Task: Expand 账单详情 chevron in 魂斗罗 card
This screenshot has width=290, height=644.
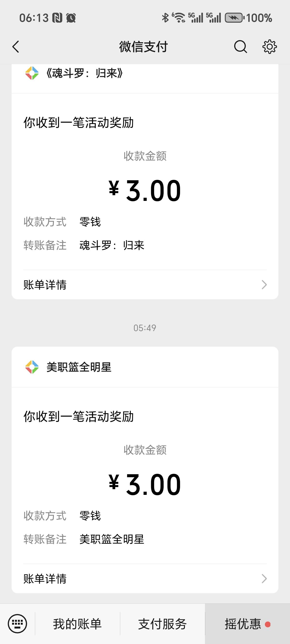Action: tap(264, 285)
